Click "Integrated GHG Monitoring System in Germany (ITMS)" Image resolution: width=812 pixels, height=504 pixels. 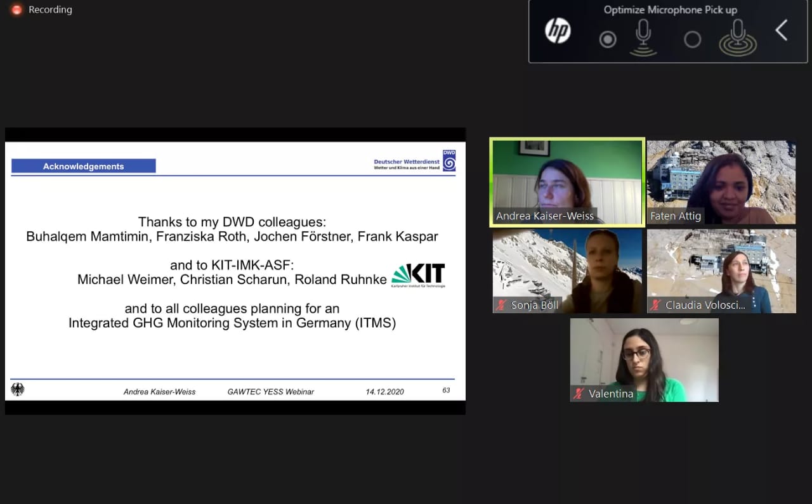click(232, 323)
